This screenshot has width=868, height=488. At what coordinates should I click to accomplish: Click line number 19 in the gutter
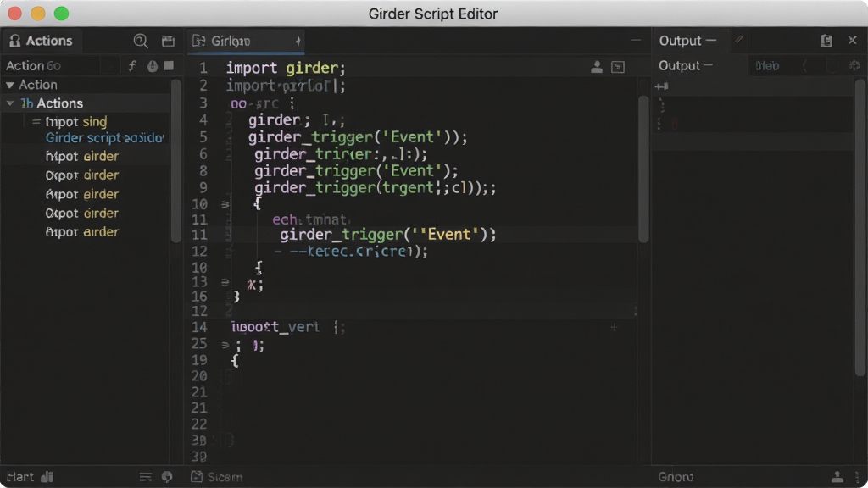[x=199, y=360]
